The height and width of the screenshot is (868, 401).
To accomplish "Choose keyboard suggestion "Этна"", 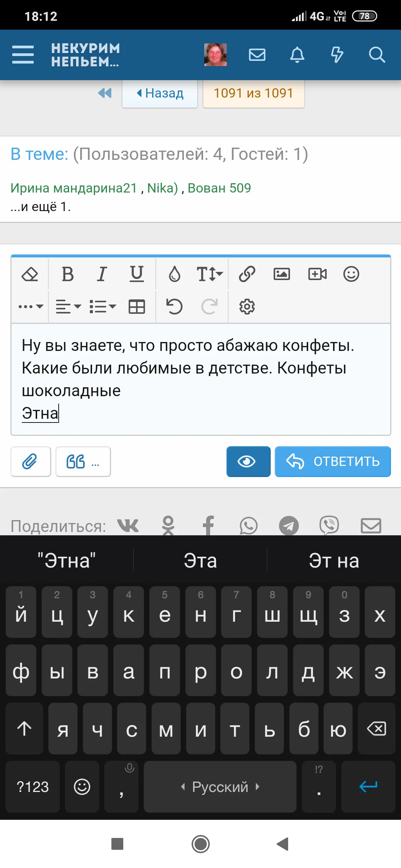I will click(67, 560).
